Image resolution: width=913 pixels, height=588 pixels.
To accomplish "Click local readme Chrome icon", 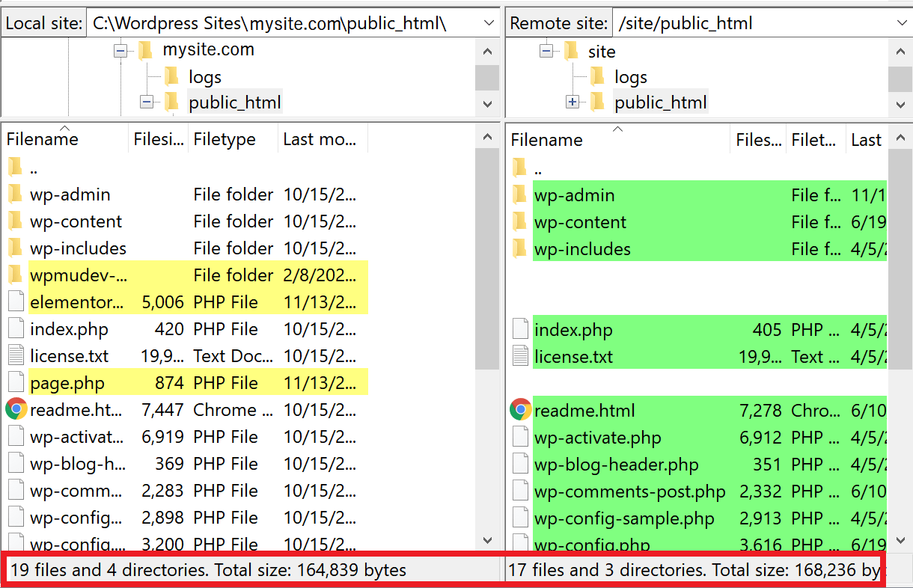I will pos(16,409).
